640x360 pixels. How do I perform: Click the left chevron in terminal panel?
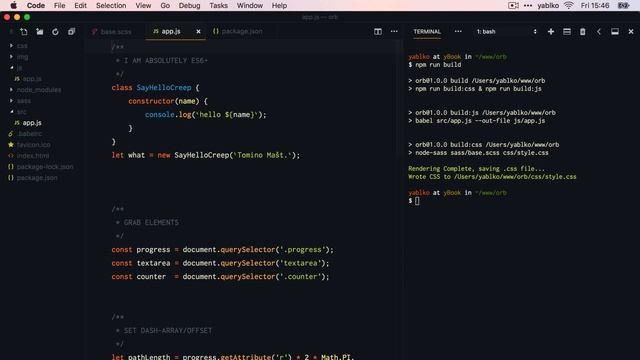click(599, 31)
